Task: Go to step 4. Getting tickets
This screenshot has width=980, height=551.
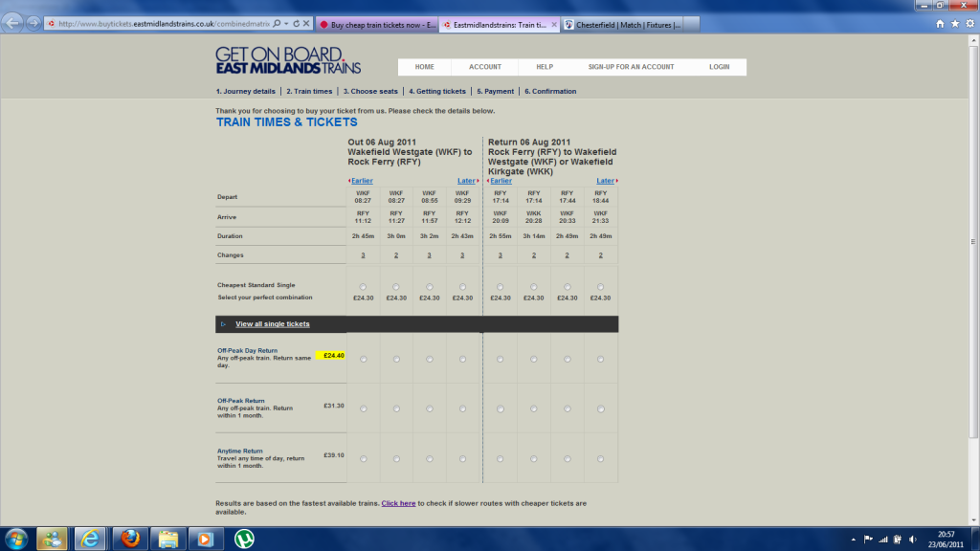Action: coord(436,91)
